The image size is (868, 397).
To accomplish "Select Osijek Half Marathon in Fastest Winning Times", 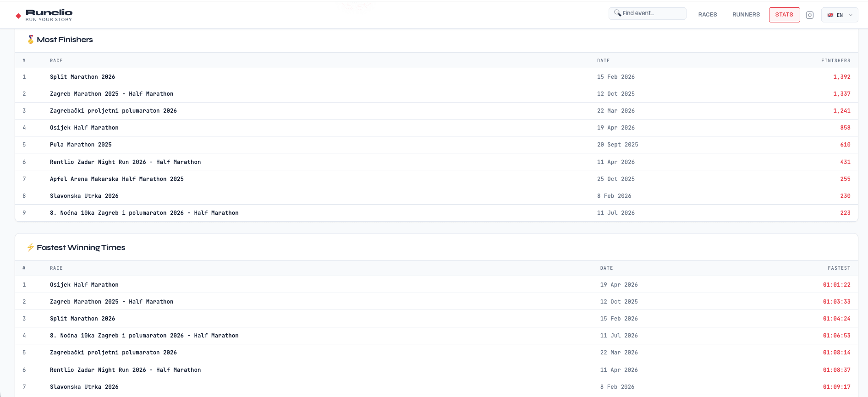I will click(x=84, y=285).
